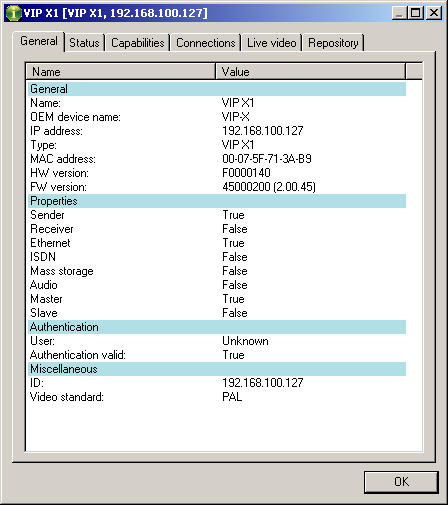Click the Value column header
Screen dimensions: 448x505
pyautogui.click(x=311, y=71)
